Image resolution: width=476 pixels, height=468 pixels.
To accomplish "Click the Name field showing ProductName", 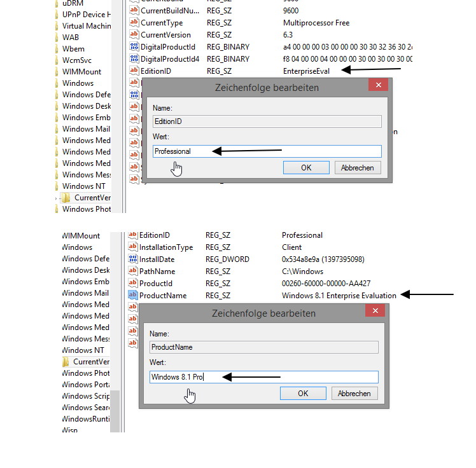I will [x=264, y=347].
